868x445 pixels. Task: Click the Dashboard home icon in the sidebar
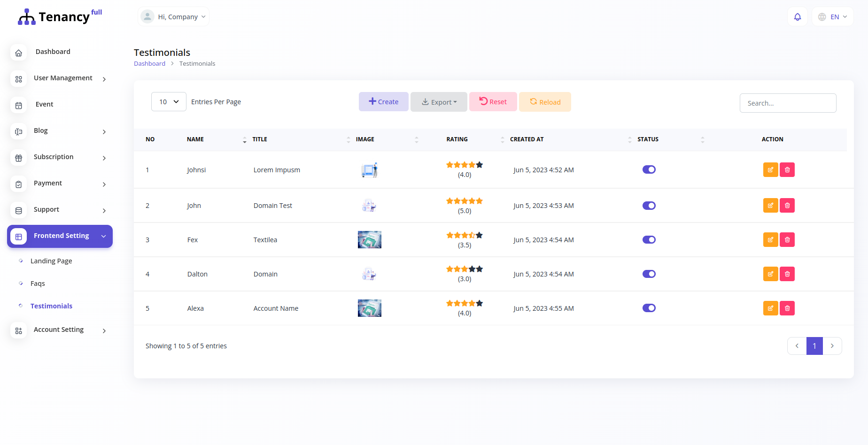[19, 53]
